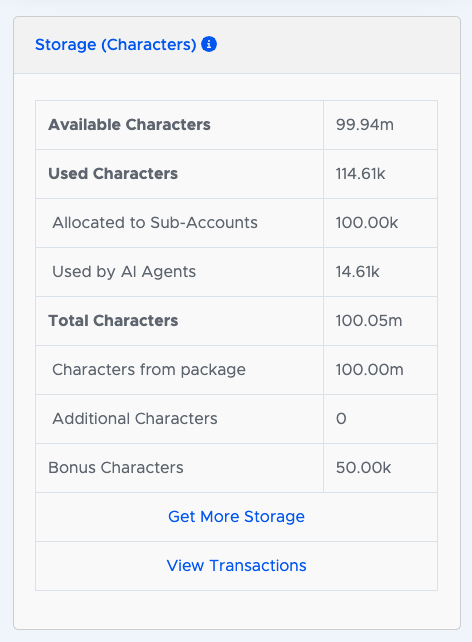472x642 pixels.
Task: Click the 114.61k used characters value
Action: click(361, 174)
